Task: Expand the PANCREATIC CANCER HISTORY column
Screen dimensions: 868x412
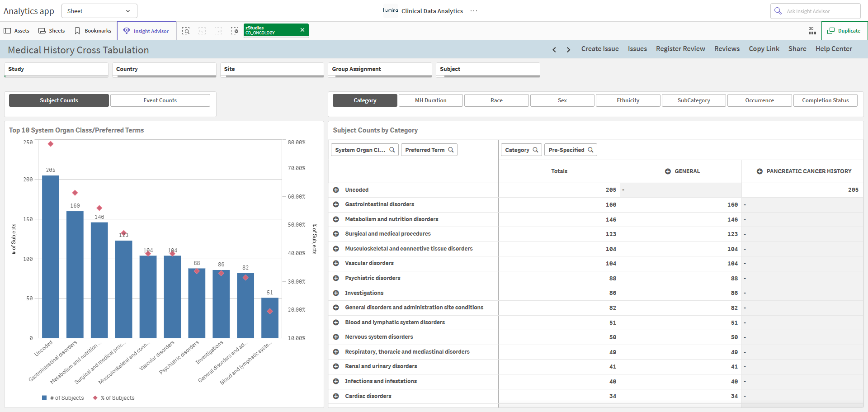Action: [x=759, y=171]
